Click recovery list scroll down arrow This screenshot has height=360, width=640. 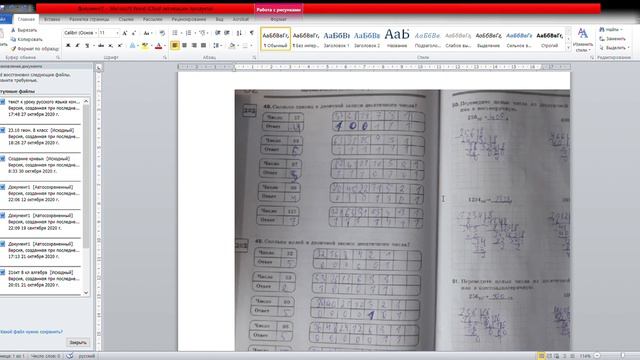(86, 292)
